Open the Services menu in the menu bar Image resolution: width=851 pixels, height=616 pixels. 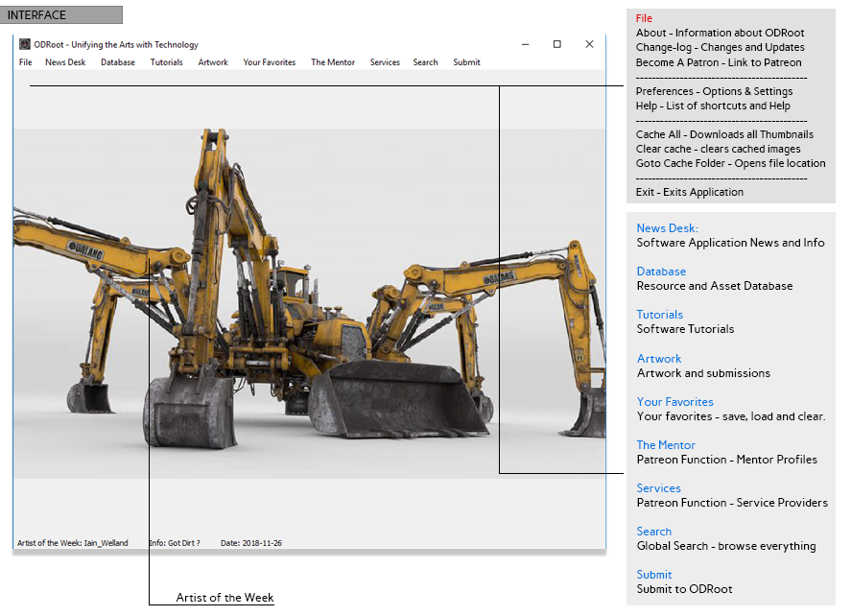click(385, 62)
